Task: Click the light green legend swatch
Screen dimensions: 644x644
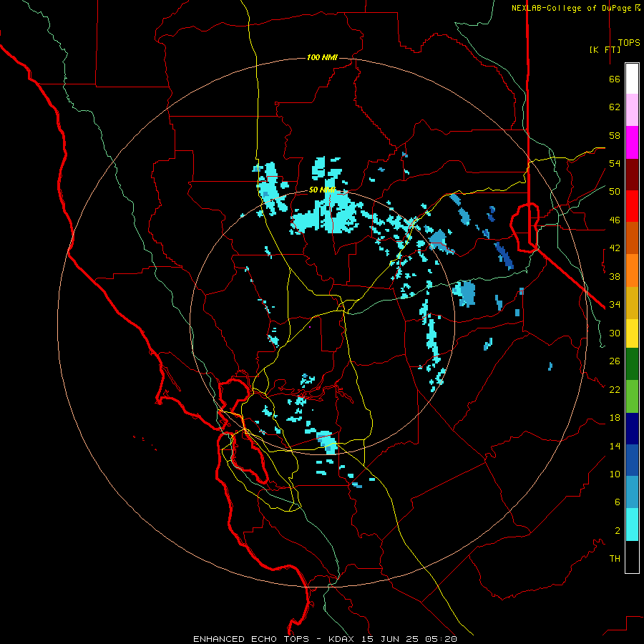Action: pos(632,396)
